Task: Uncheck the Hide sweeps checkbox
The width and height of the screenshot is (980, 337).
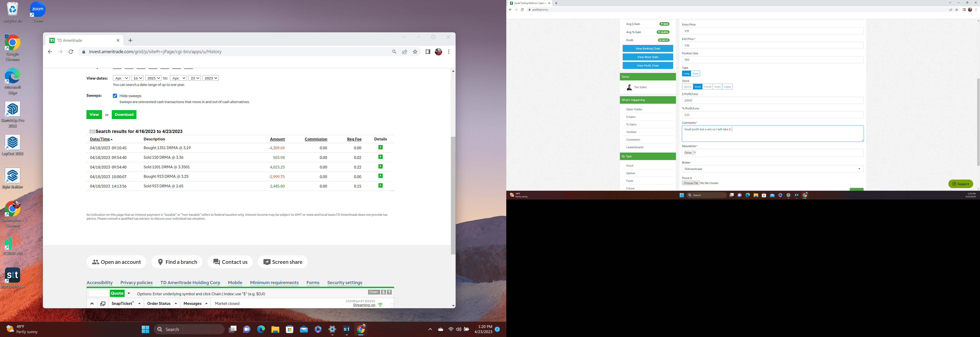Action: click(115, 96)
